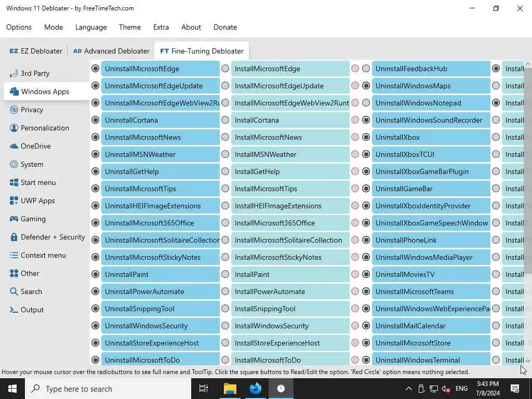Click the UninstallPhoneLink button
The image size is (532, 399).
[x=431, y=240]
